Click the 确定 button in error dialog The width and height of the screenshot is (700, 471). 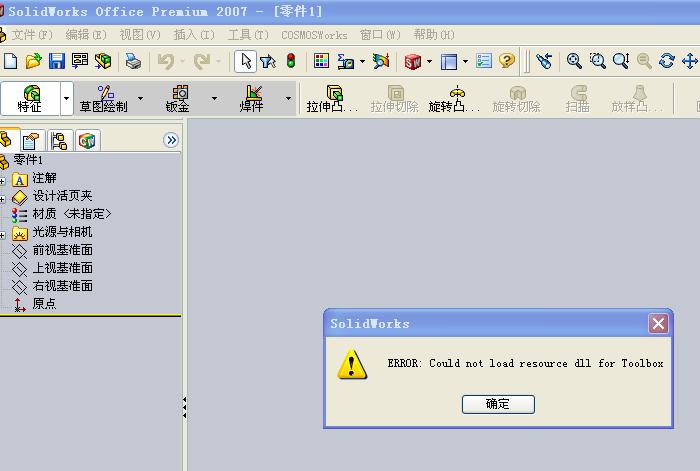coord(498,404)
